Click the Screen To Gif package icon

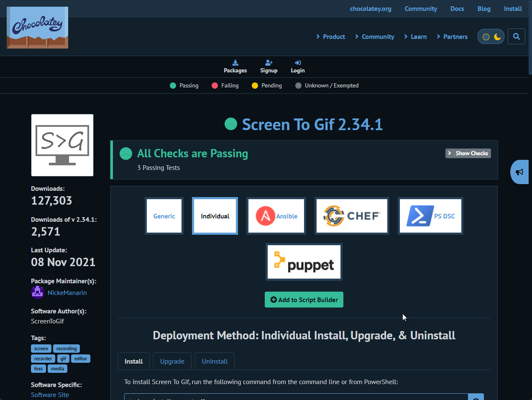tap(62, 145)
